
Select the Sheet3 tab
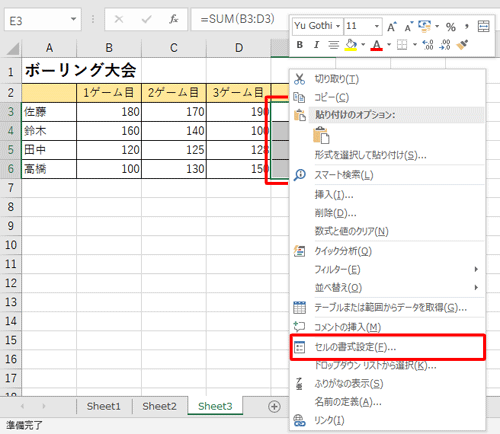(215, 406)
